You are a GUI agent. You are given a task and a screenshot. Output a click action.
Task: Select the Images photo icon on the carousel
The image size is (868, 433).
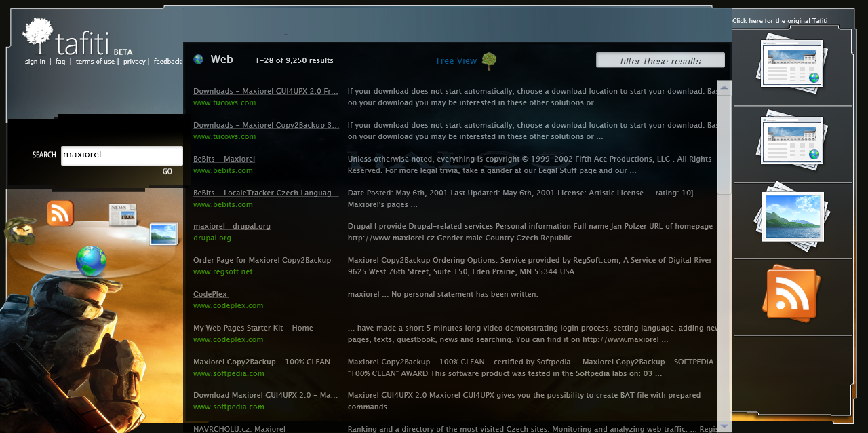(x=163, y=234)
